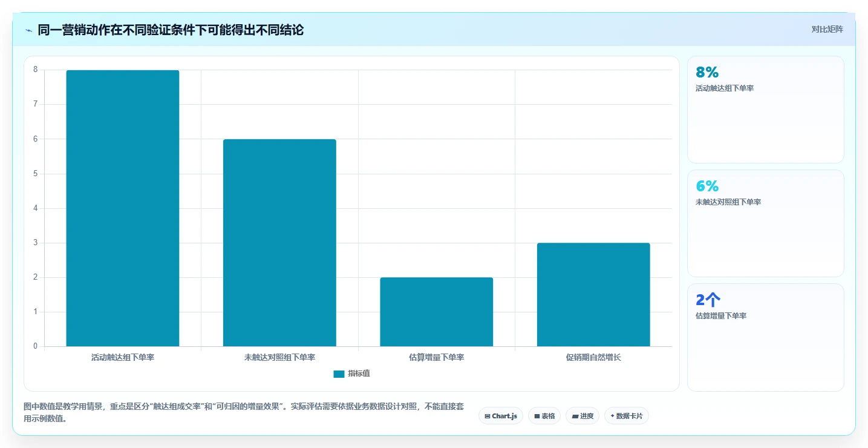This screenshot has height=448, width=868.
Task: Click y-axis tick label 8
Action: (35, 70)
